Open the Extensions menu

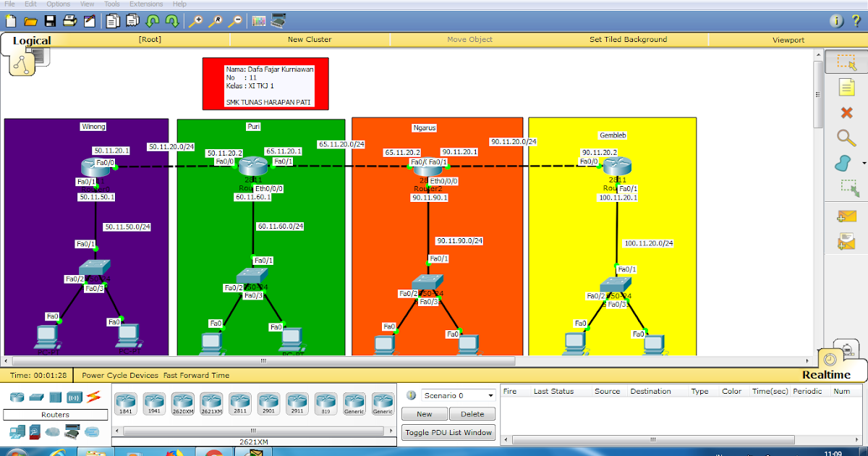(x=146, y=4)
